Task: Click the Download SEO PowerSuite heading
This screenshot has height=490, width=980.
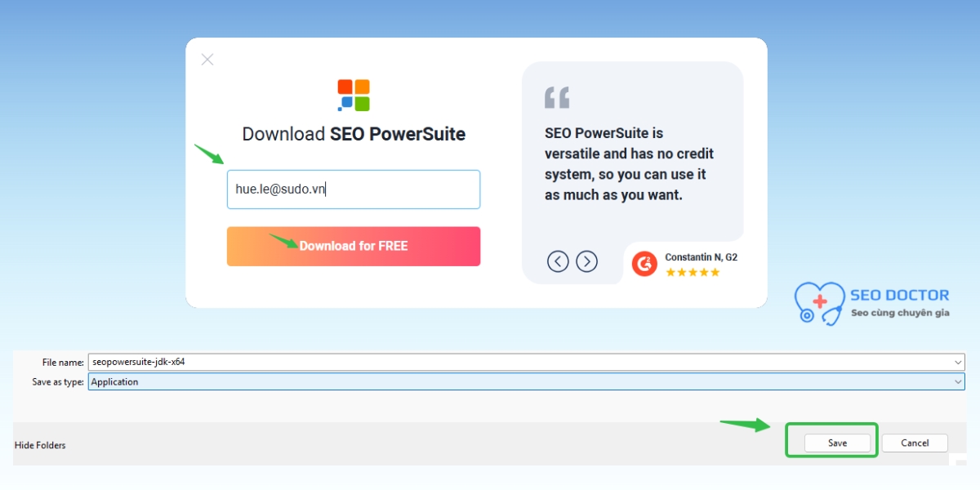Action: 354,135
